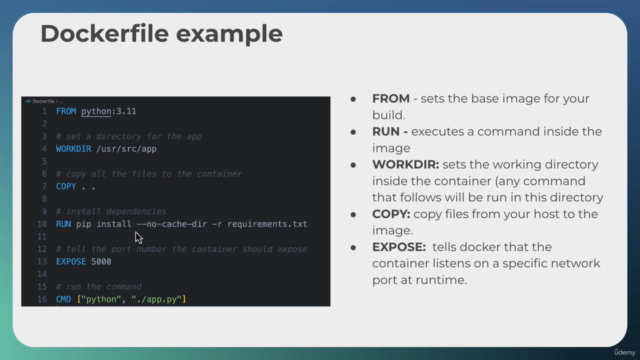The image size is (640, 360).
Task: Click line number 1 in the gutter
Action: point(44,111)
